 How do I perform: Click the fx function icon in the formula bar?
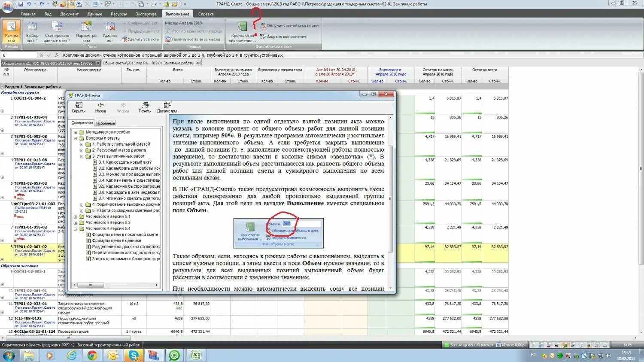[57, 55]
